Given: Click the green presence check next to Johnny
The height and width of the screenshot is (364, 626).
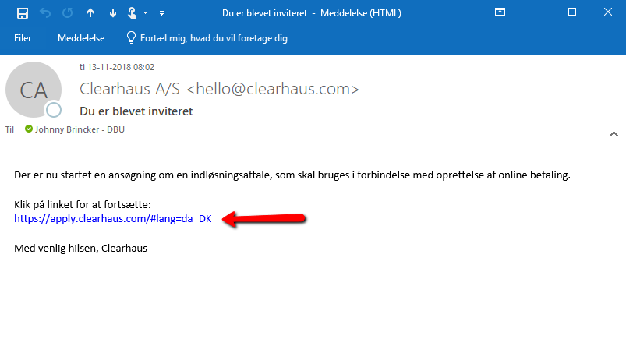Looking at the screenshot, I should 28,129.
